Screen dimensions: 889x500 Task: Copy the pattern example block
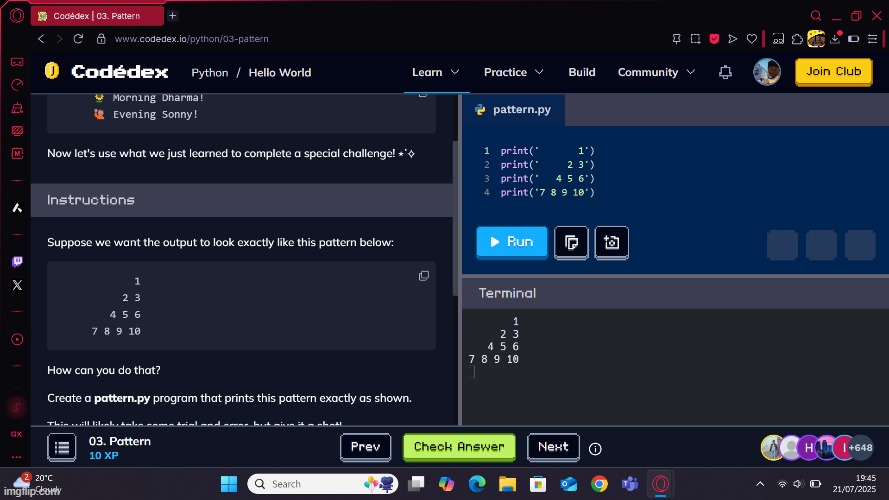424,276
